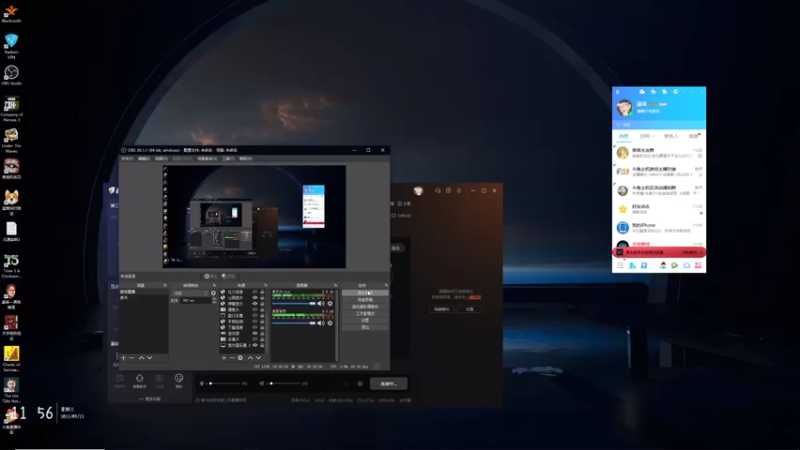The image size is (800, 450).
Task: Toggle lock on 窗口采集 source
Action: (x=262, y=316)
